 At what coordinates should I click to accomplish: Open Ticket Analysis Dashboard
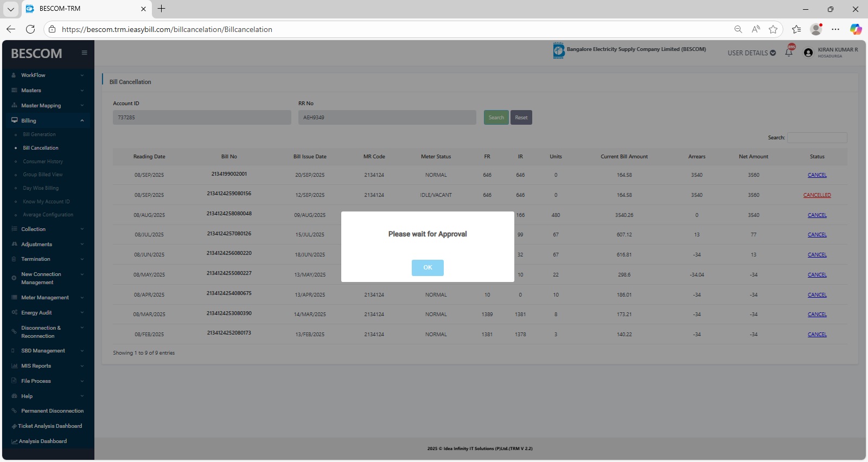50,426
